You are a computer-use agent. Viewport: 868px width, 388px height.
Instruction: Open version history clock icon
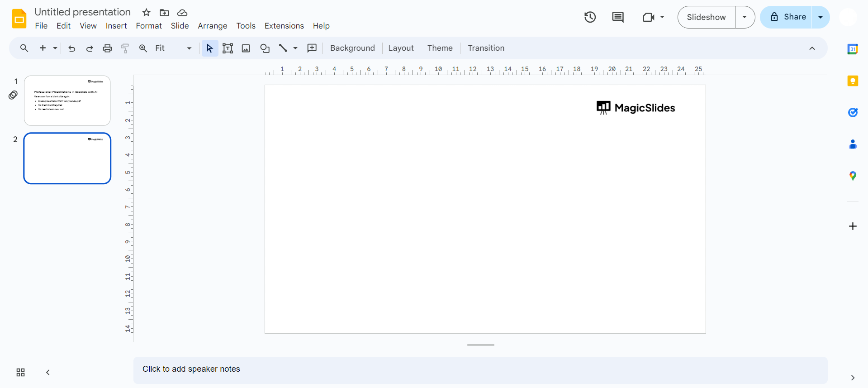(590, 17)
